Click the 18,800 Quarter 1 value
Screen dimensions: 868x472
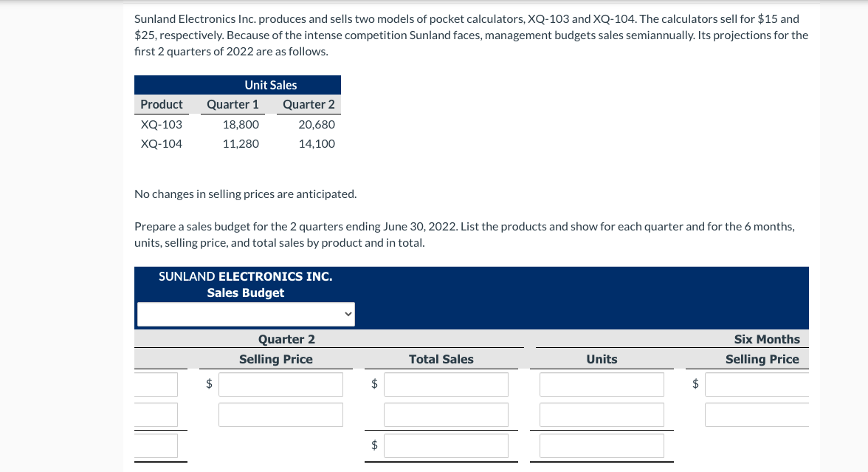point(241,125)
